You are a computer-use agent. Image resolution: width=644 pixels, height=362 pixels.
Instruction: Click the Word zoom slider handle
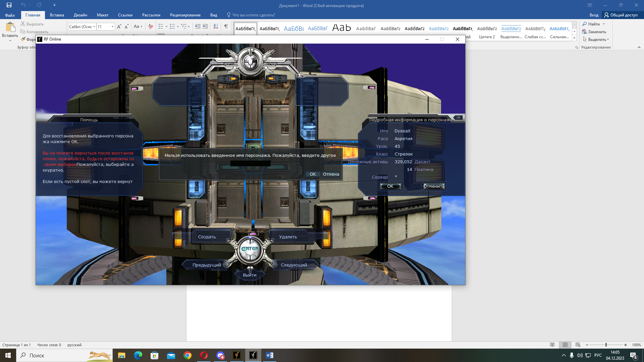coord(606,345)
